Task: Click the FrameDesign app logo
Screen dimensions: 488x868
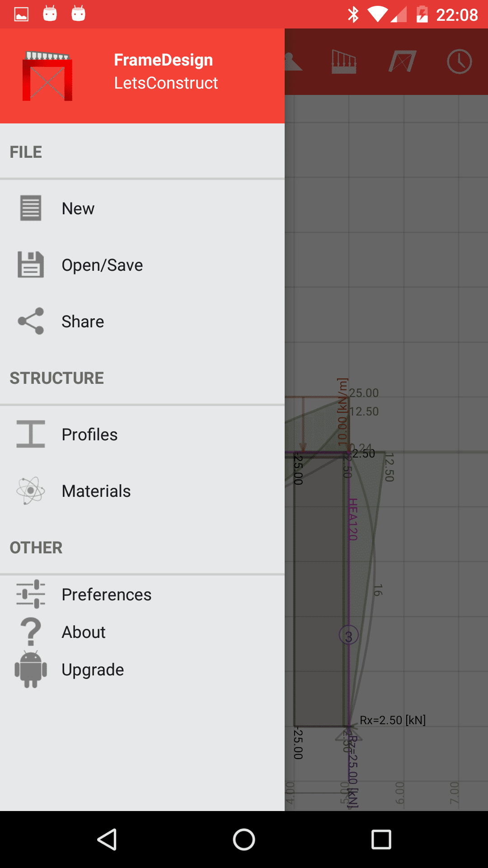Action: point(47,76)
